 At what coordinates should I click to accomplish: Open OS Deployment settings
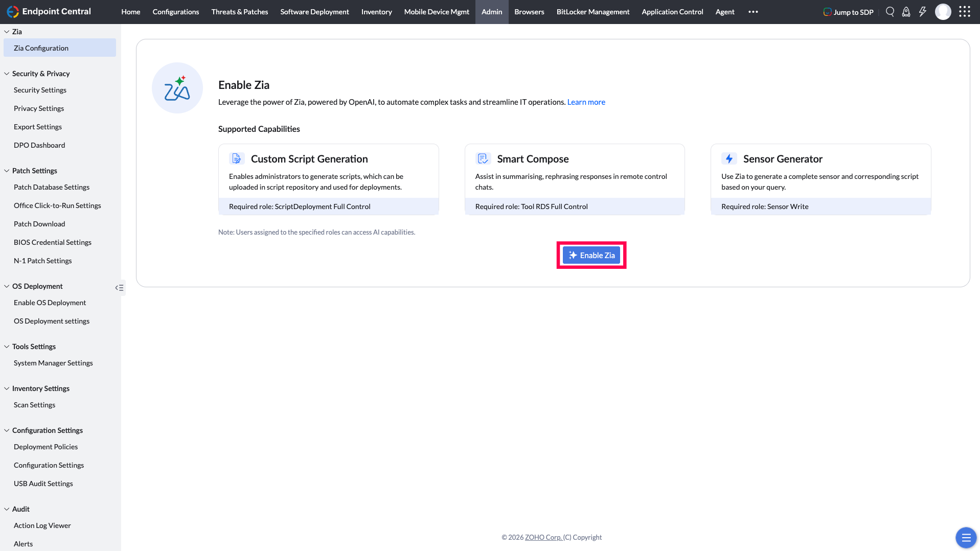pyautogui.click(x=52, y=321)
